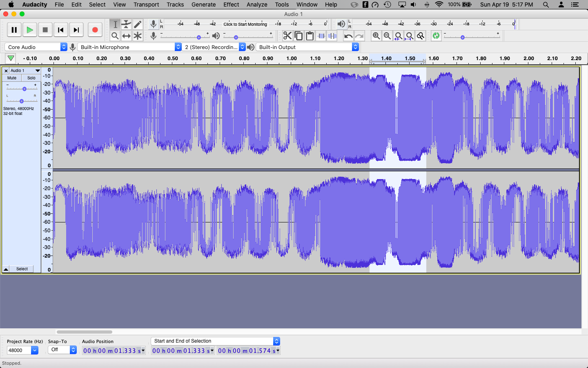Choose the Selection (I-beam) tool
The width and height of the screenshot is (588, 368).
tap(115, 25)
